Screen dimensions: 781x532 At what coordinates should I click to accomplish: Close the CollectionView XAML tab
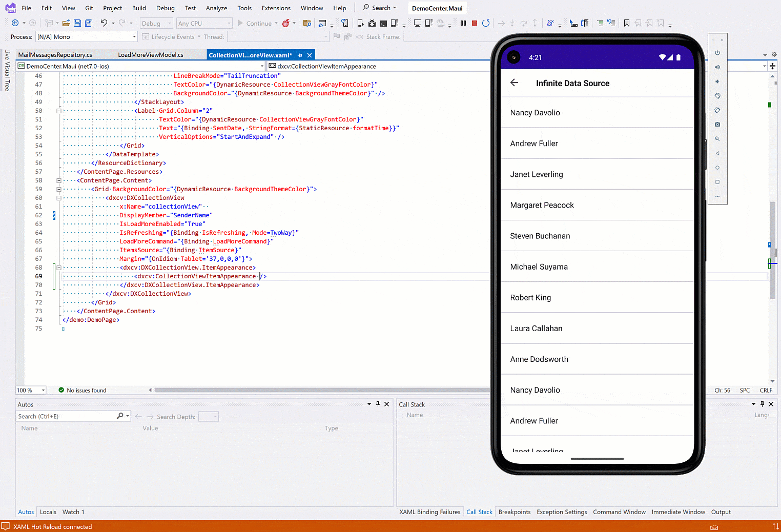tap(310, 55)
